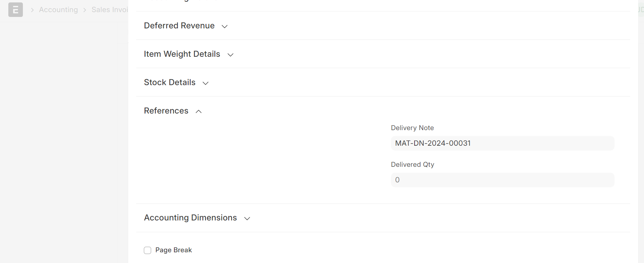Image resolution: width=644 pixels, height=263 pixels.
Task: Open the Sales Invoice breadcrumb link
Action: coord(110,10)
